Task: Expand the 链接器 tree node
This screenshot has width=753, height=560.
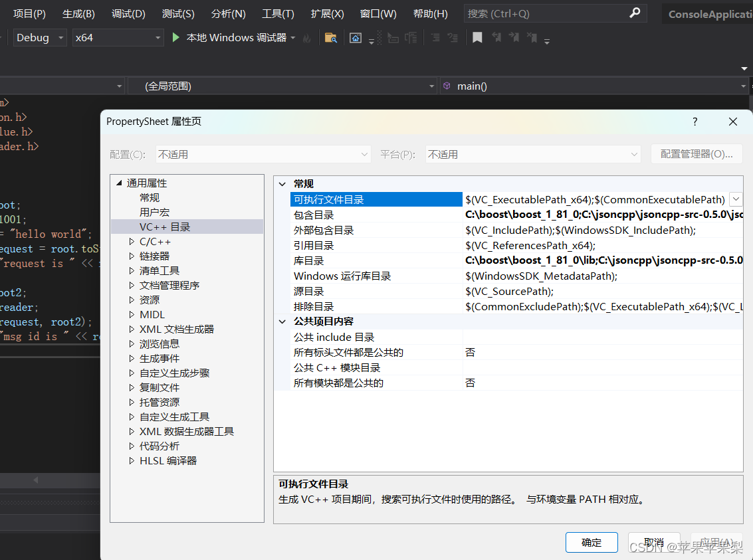Action: coord(132,256)
